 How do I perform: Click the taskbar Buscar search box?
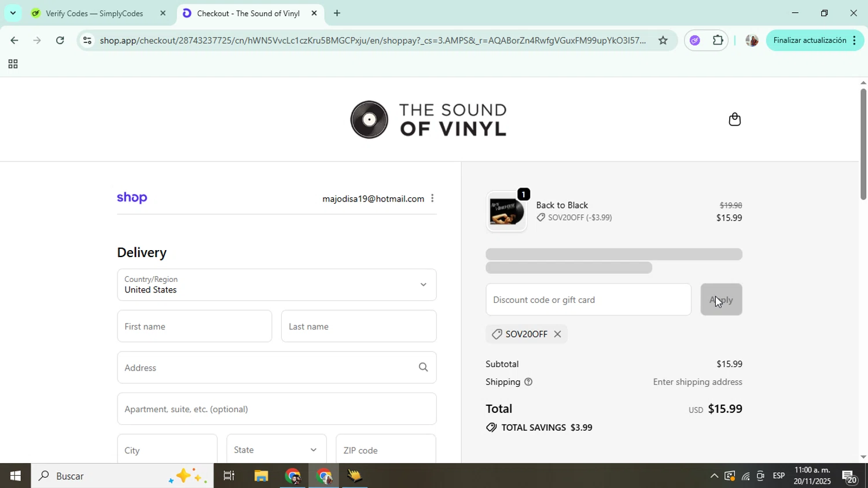pos(122,476)
